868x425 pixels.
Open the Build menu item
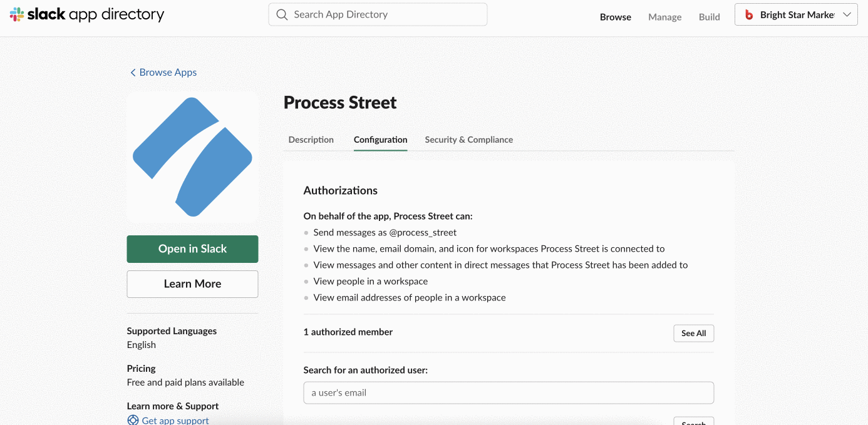pyautogui.click(x=709, y=17)
